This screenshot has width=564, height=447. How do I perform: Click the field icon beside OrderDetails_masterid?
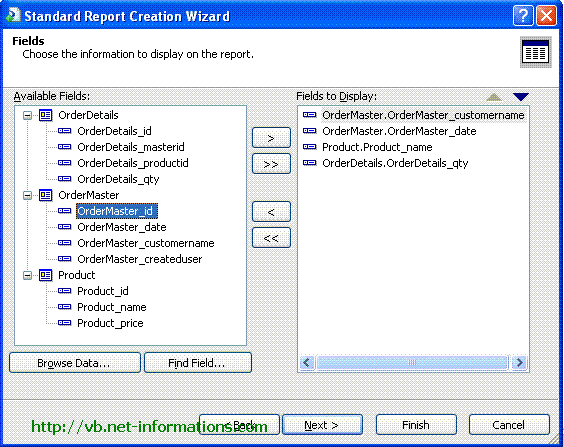click(65, 147)
